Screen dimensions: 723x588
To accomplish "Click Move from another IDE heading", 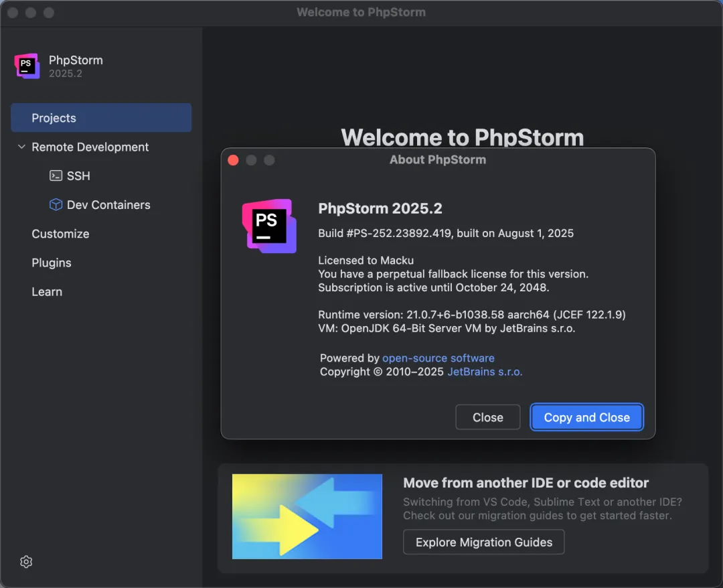I will [526, 483].
